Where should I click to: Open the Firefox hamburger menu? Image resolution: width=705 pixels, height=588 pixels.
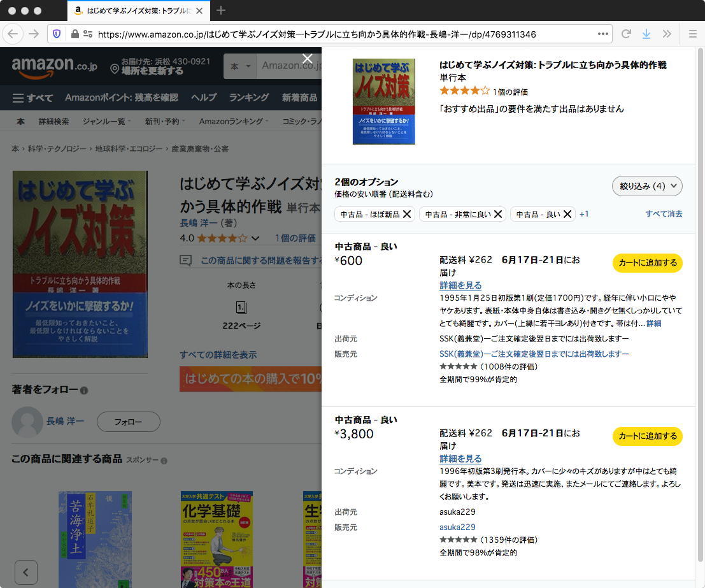pyautogui.click(x=693, y=34)
